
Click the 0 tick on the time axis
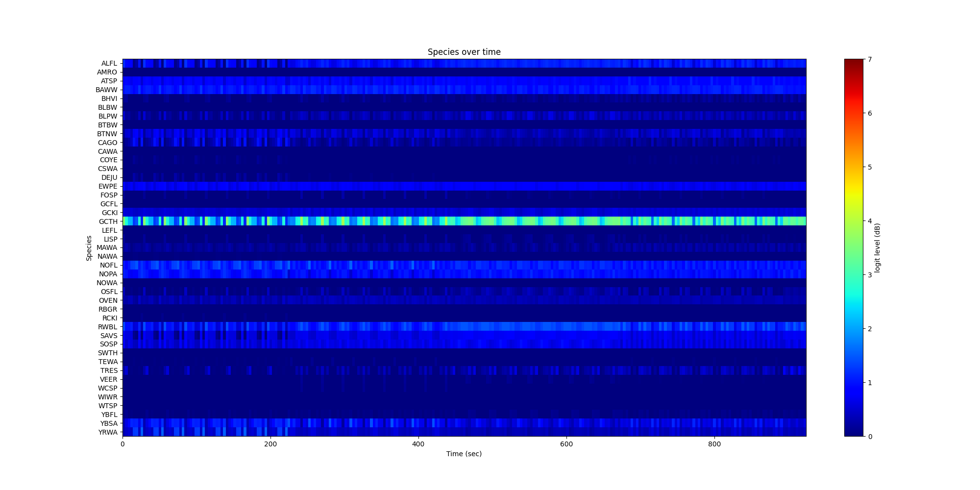[x=122, y=444]
